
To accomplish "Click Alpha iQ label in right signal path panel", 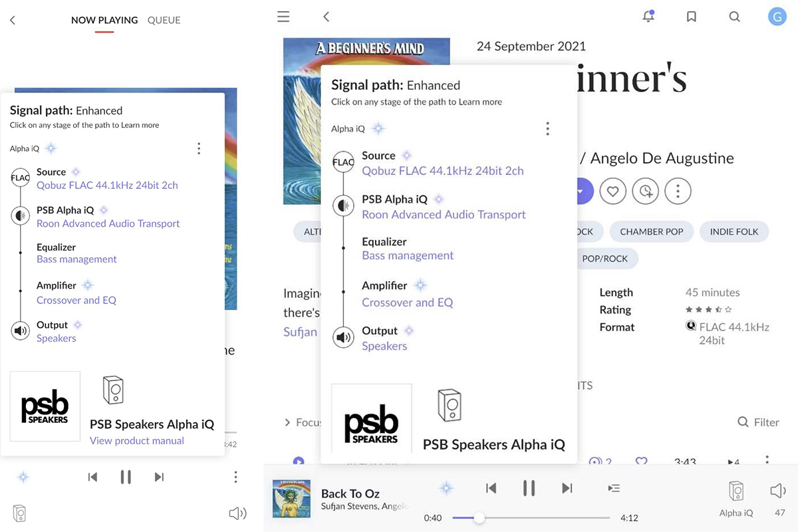I will tap(348, 129).
